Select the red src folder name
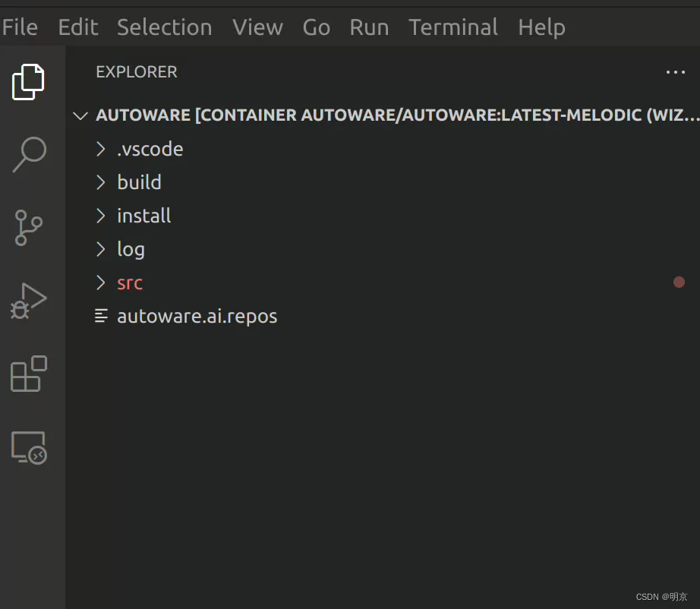The image size is (700, 609). [x=130, y=283]
